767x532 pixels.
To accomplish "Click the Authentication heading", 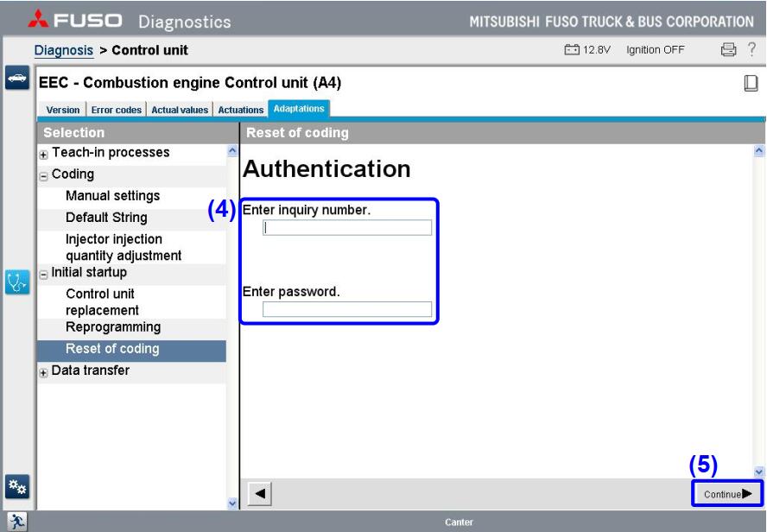I will pos(326,168).
